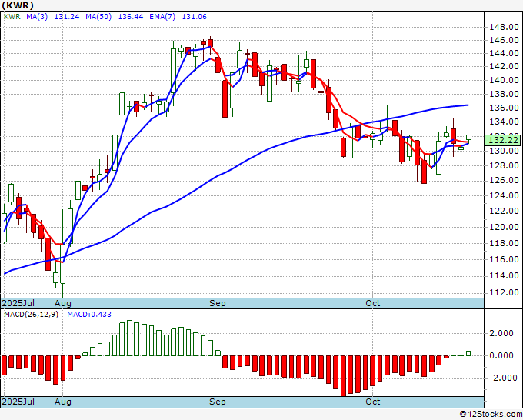The image size is (523, 420).
Task: Click the 120.00 price axis label
Action: (504, 227)
